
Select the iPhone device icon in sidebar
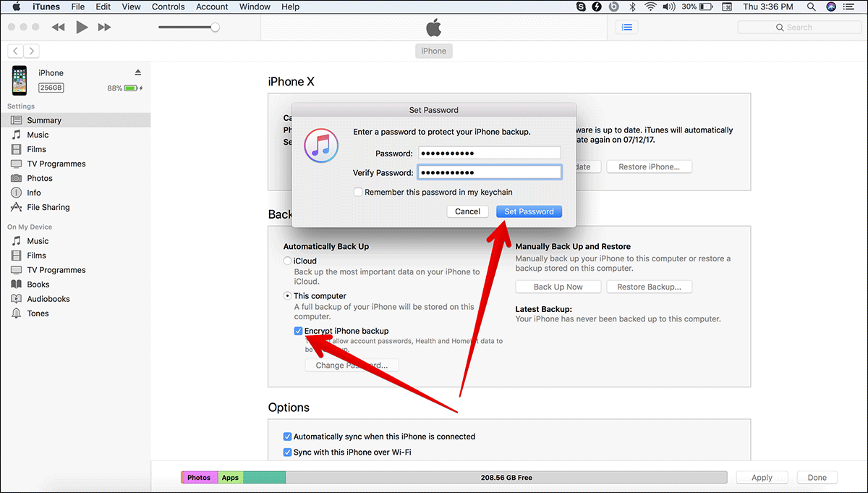20,80
